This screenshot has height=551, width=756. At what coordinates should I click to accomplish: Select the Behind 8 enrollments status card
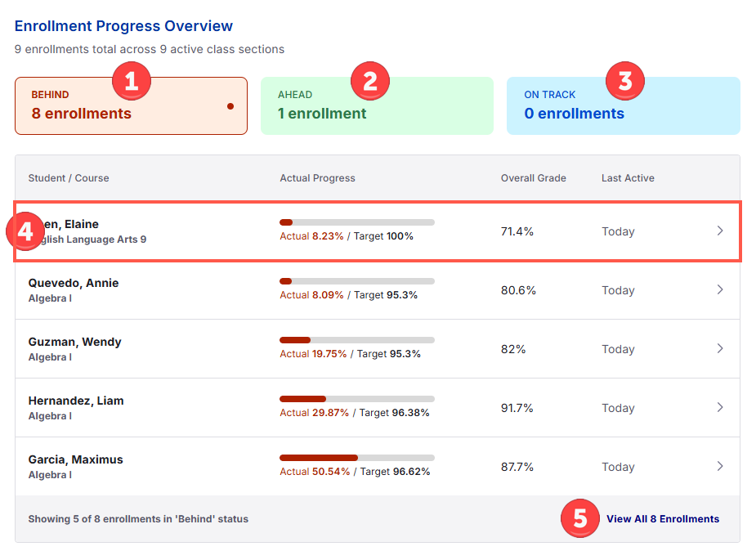coord(131,105)
